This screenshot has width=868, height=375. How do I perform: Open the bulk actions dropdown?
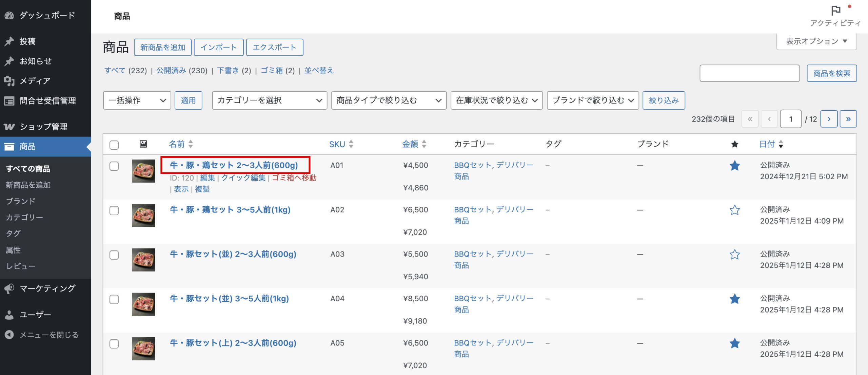pos(137,100)
